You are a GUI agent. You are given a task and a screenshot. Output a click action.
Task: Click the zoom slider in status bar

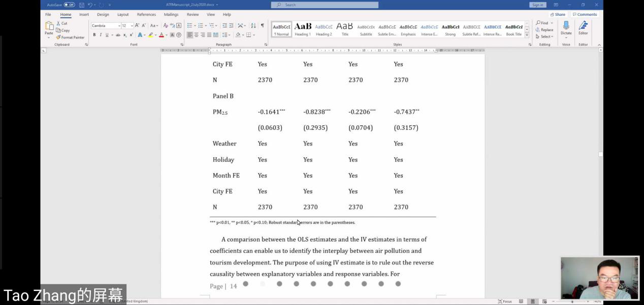572,301
